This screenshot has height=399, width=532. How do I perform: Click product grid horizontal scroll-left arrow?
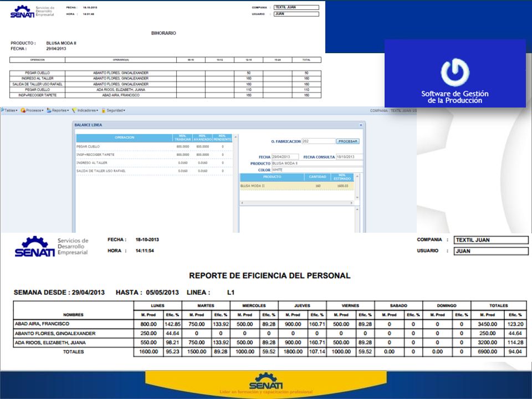[x=242, y=203]
